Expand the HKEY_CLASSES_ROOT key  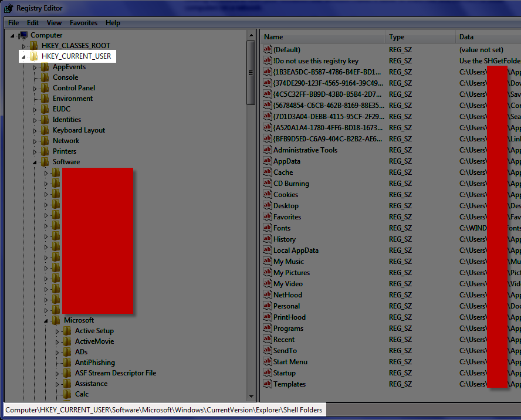click(x=23, y=46)
